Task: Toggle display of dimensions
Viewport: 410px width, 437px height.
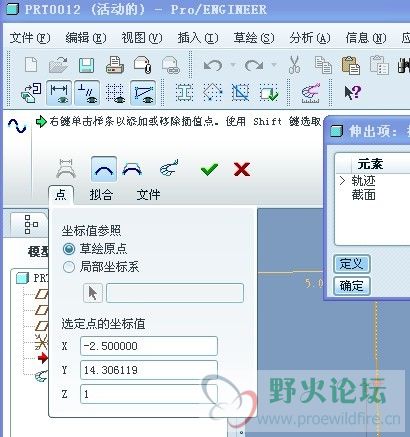Action: click(x=59, y=93)
